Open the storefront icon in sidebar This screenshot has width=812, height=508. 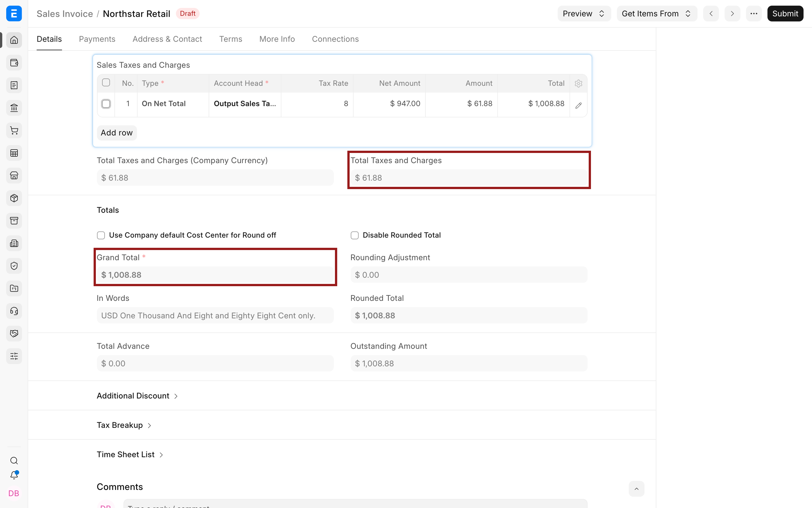14,175
